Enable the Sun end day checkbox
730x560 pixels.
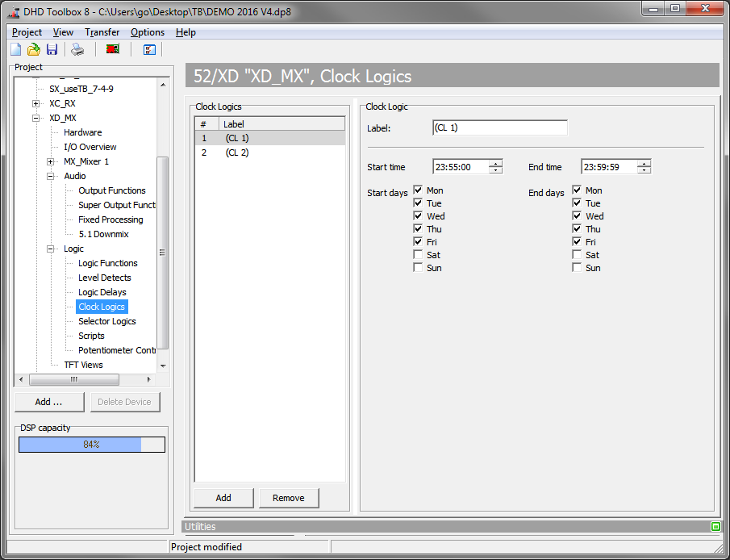(x=577, y=268)
